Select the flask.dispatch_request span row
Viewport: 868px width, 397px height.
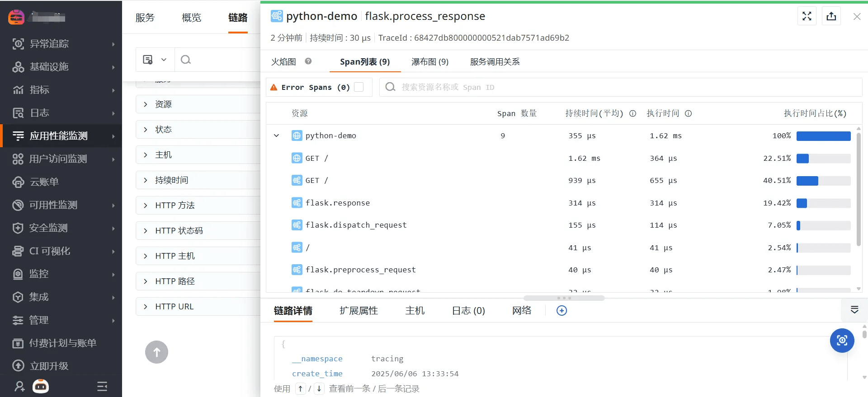356,225
